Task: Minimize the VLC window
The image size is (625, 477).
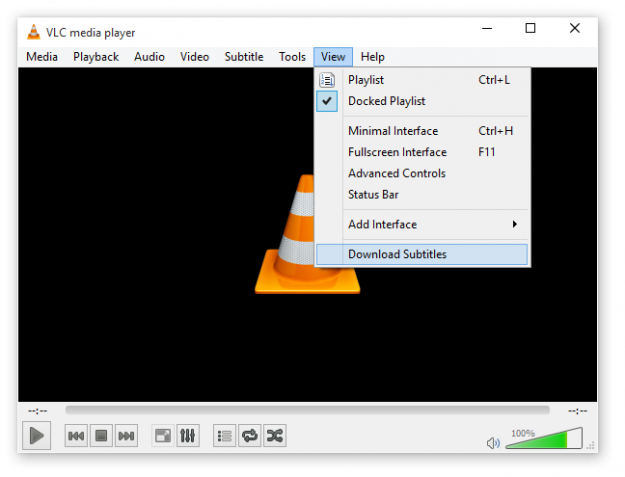Action: tap(487, 28)
